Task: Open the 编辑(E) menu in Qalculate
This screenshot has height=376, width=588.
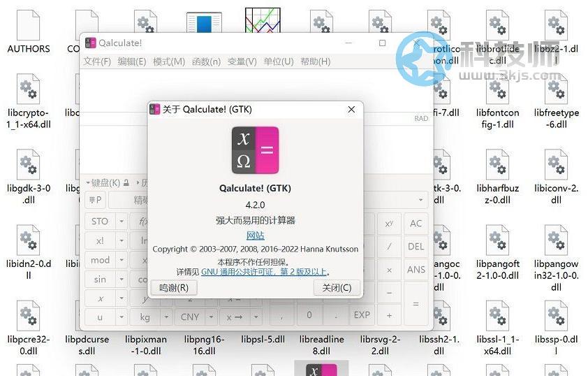Action: pos(131,62)
